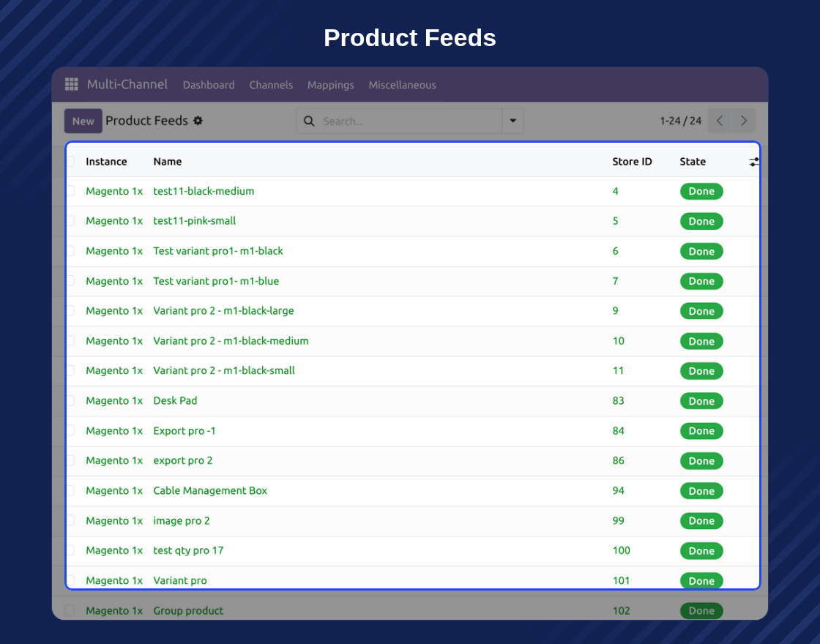Select checkbox for test11-pink-small row
The width and height of the screenshot is (820, 644).
coord(70,220)
